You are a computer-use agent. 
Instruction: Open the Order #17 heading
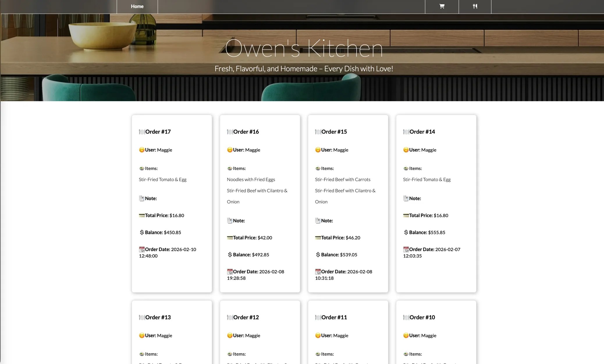[158, 132]
